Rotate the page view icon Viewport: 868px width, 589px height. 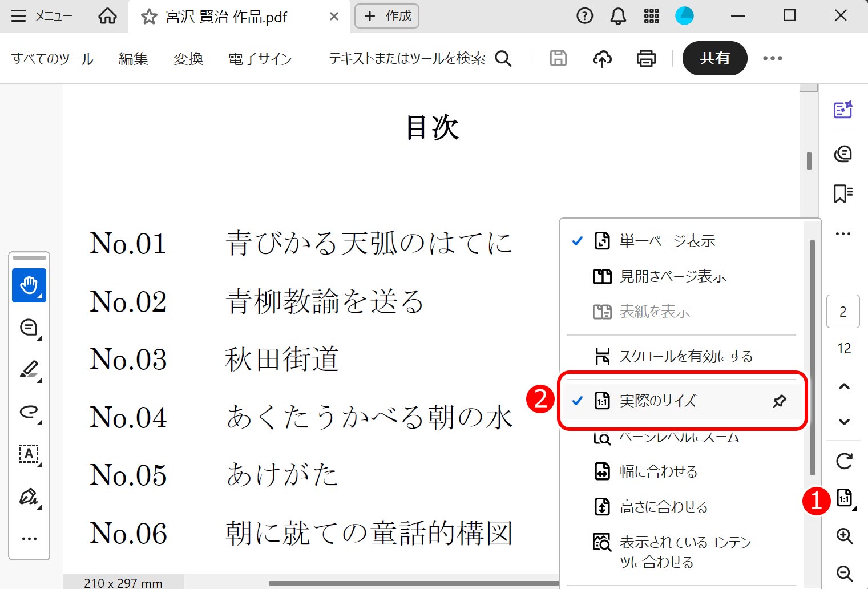(844, 461)
